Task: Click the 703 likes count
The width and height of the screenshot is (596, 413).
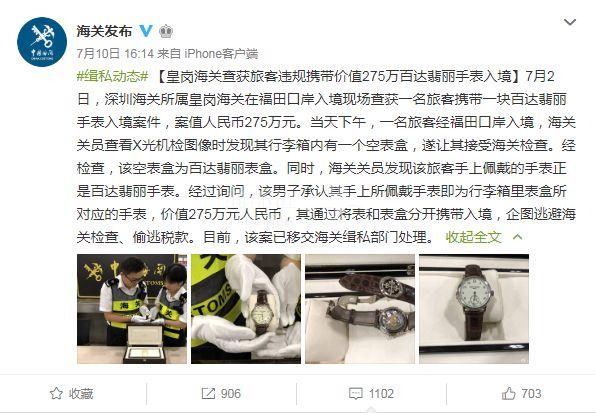Action: pos(531,394)
